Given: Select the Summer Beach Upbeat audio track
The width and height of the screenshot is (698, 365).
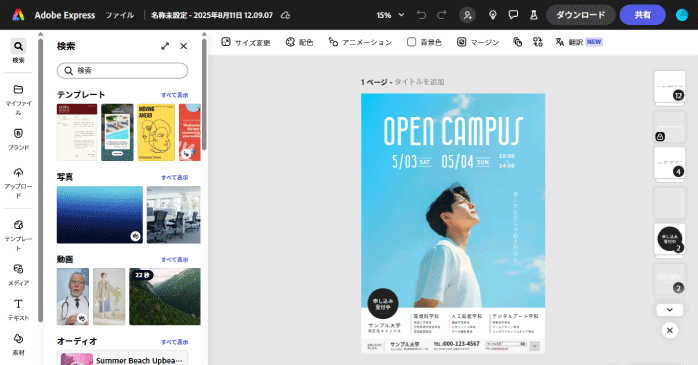Looking at the screenshot, I should click(x=122, y=358).
